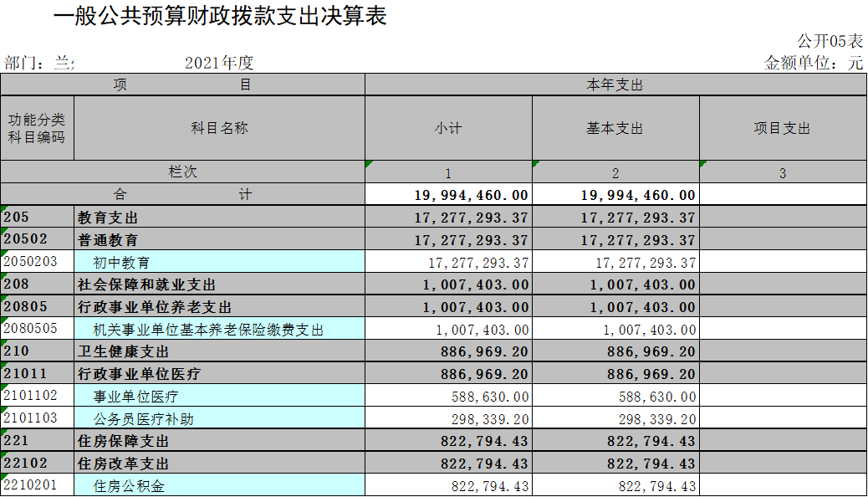Click the 基本支出 column header
868x497 pixels.
point(615,128)
